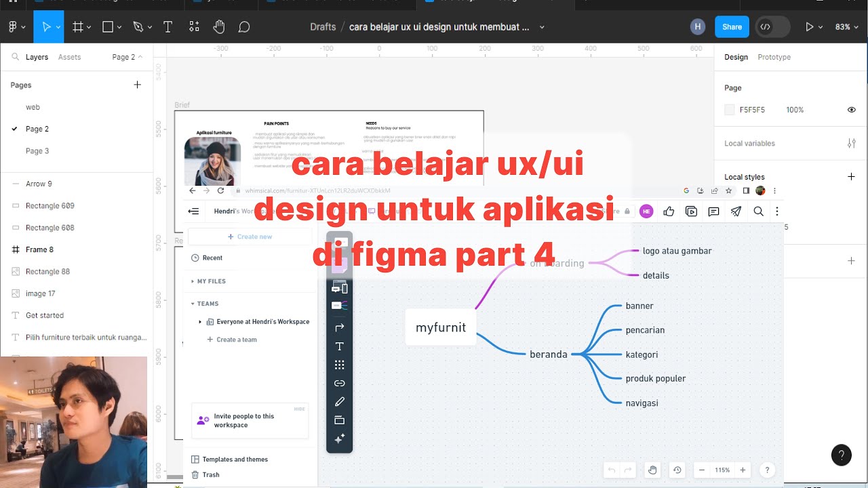868x488 pixels.
Task: Open Frame tool options dropdown arrow
Action: point(90,28)
